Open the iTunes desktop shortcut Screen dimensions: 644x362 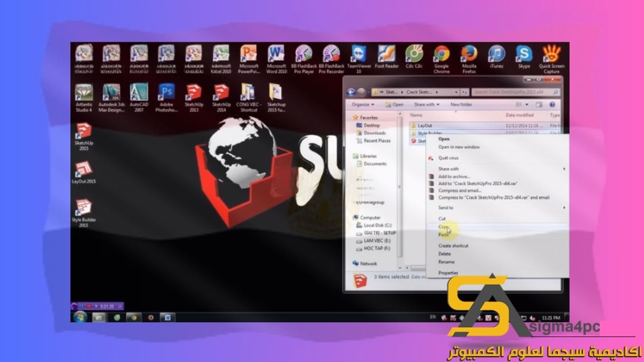pyautogui.click(x=497, y=56)
